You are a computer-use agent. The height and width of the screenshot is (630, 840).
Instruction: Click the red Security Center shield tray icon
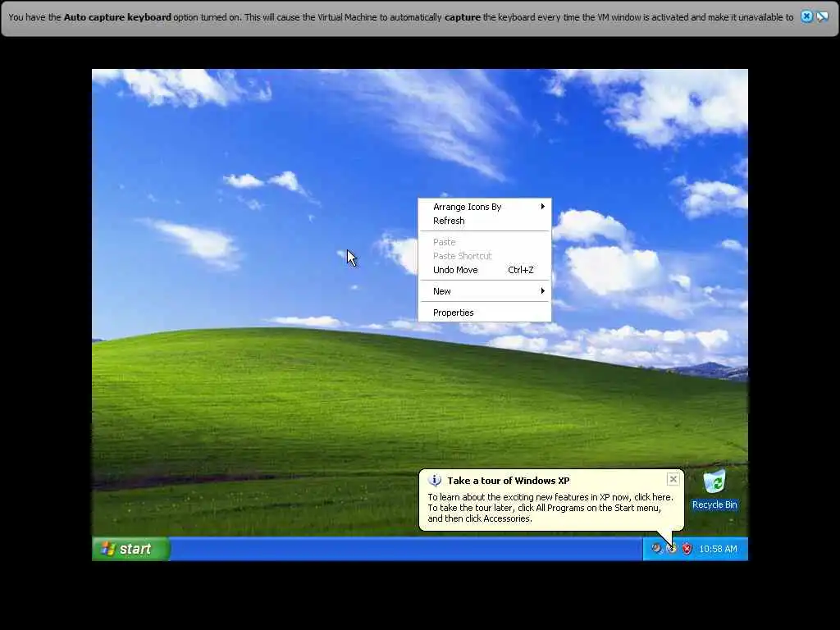(687, 549)
